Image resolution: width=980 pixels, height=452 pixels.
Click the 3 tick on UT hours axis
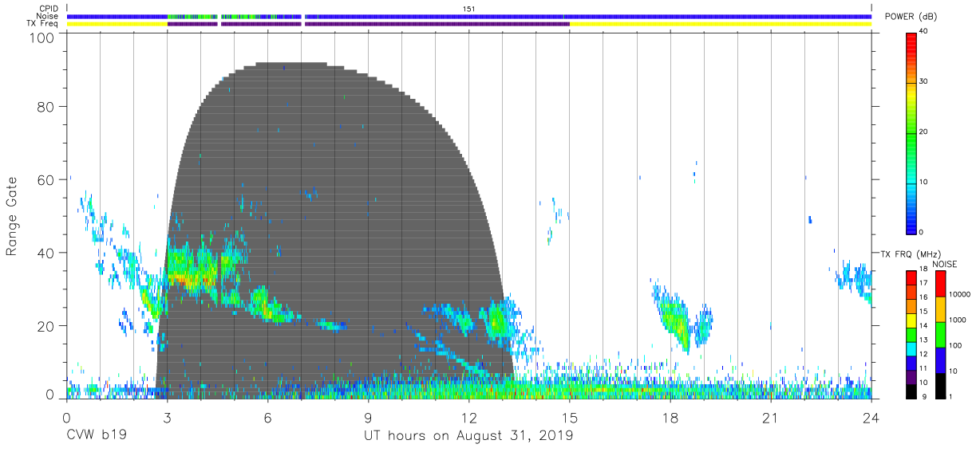tap(167, 418)
